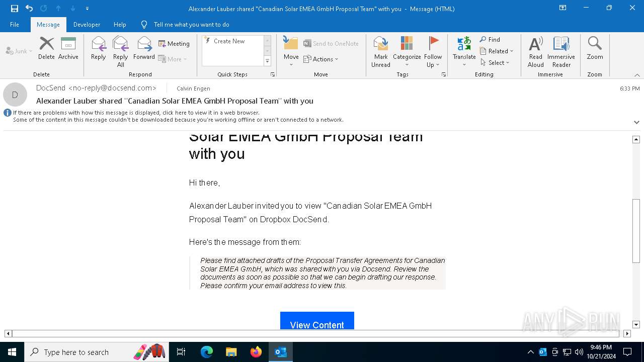644x362 pixels.
Task: Open File Explorer from taskbar
Action: coord(231,352)
